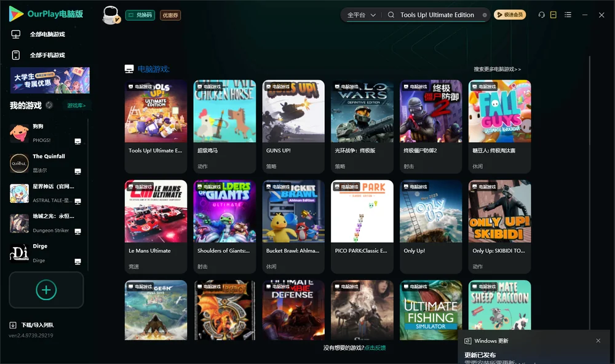The width and height of the screenshot is (615, 364).
Task: Click the 电脑游戏 section monitor icon
Action: pyautogui.click(x=129, y=69)
